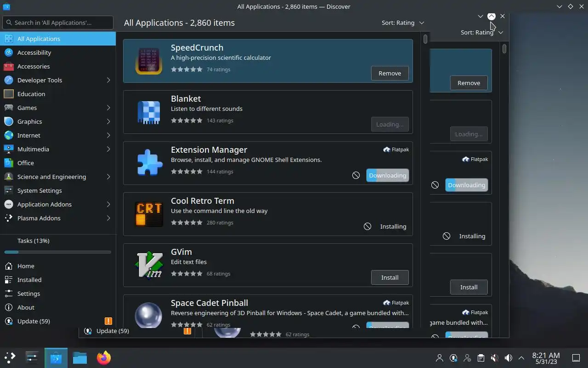
Task: Expand the Multimedia category arrow
Action: pos(108,149)
